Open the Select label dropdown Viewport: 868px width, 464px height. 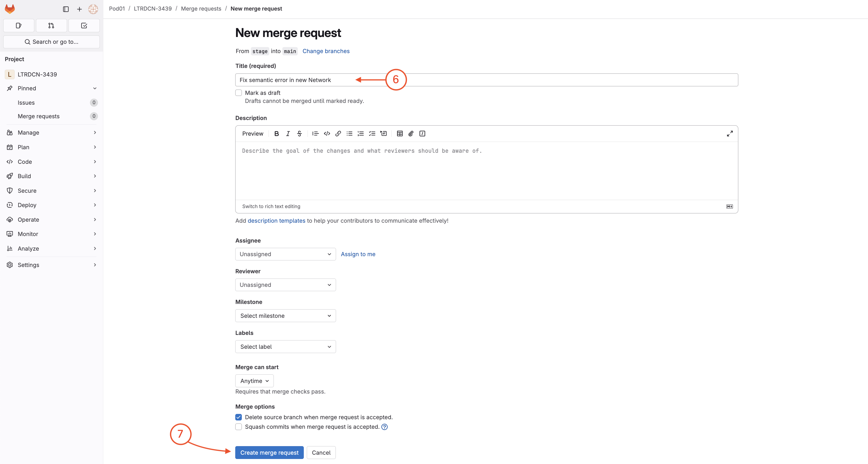pyautogui.click(x=285, y=347)
